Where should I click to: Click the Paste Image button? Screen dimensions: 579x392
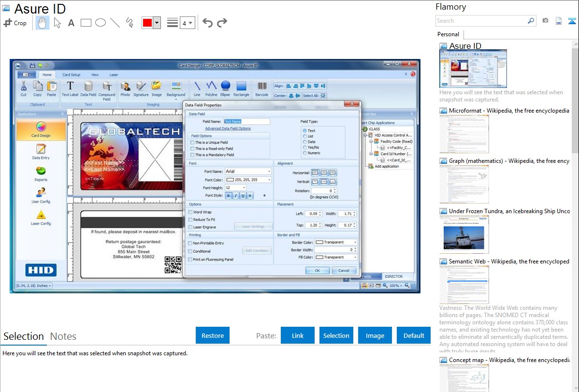point(375,335)
